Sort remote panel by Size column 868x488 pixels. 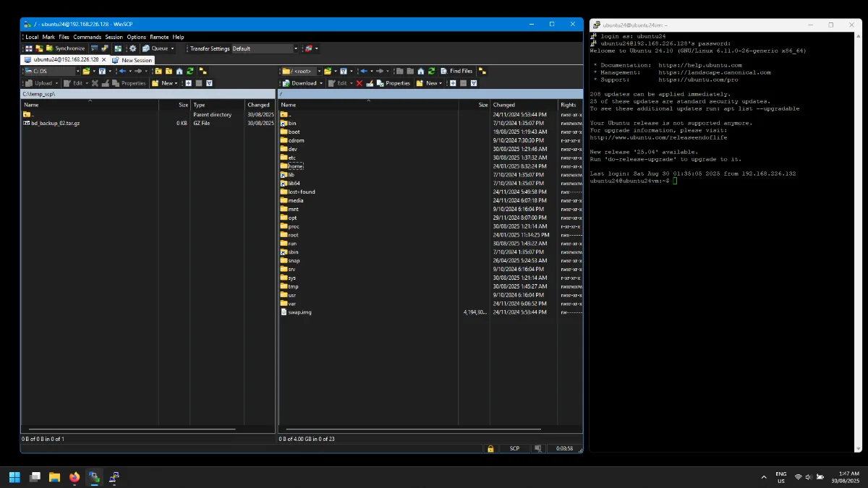475,105
